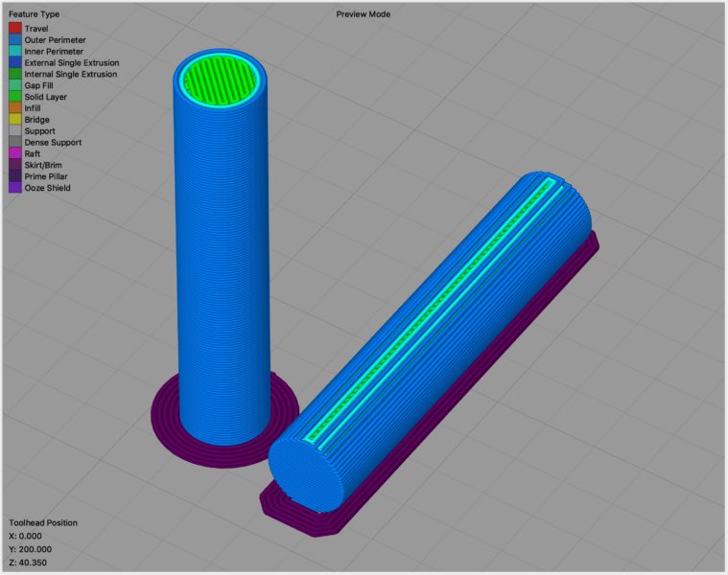Click the Outer Perimeter legend label
The image size is (728, 575).
coord(56,40)
